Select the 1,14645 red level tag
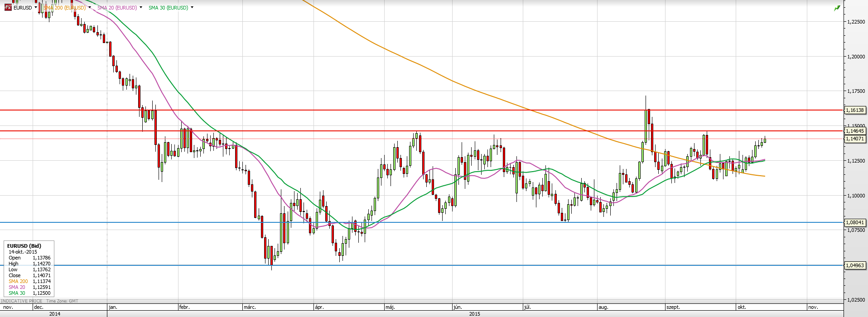The image size is (868, 317). coord(855,131)
